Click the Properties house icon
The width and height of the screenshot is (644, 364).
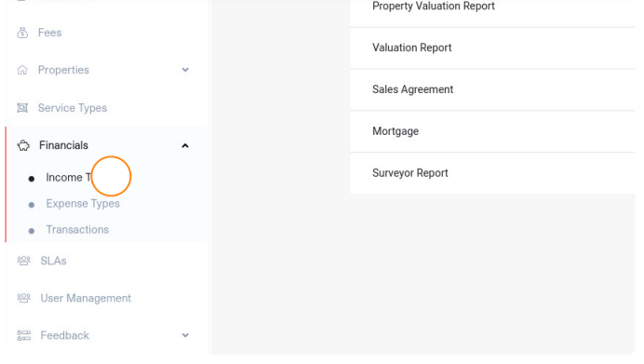click(x=22, y=70)
